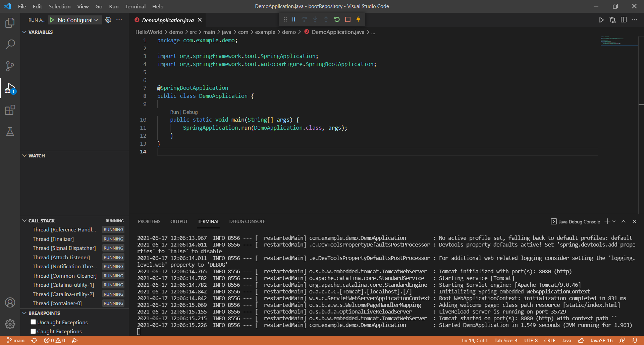The image size is (644, 345).
Task: Collapse the VARIABLES section
Action: pyautogui.click(x=24, y=32)
